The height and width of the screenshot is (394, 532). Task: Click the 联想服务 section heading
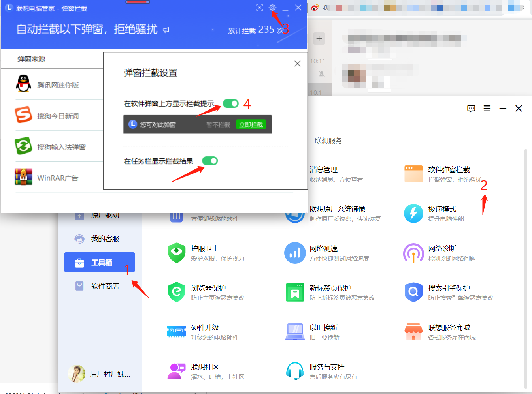pos(328,141)
